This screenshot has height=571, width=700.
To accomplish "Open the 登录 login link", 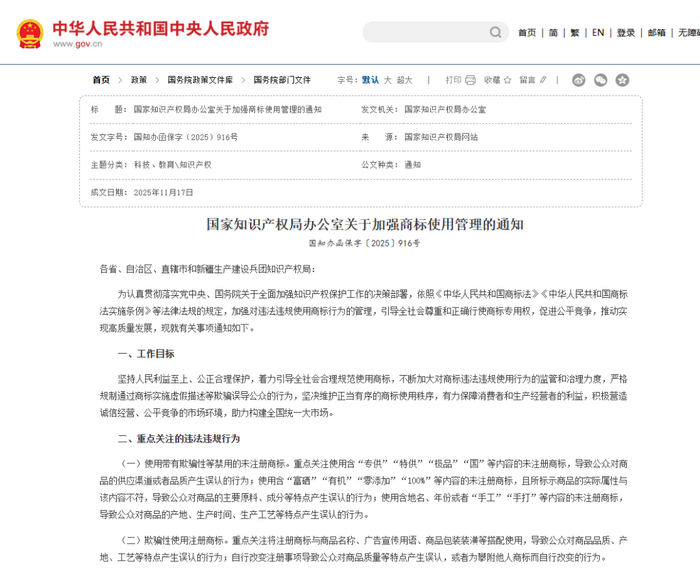I will (x=625, y=33).
